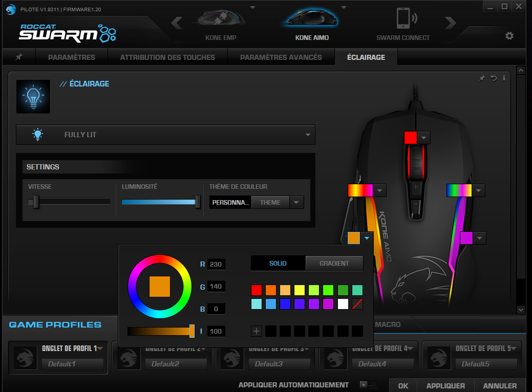Select the no-color slashed swatch
Viewport: 532px width, 392px height.
coord(357,304)
